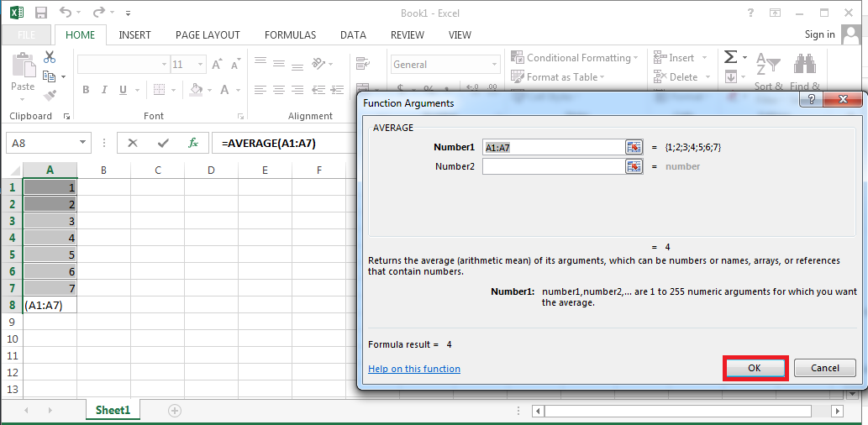Decrease font size with small A icon
This screenshot has height=425, width=868.
pos(235,65)
